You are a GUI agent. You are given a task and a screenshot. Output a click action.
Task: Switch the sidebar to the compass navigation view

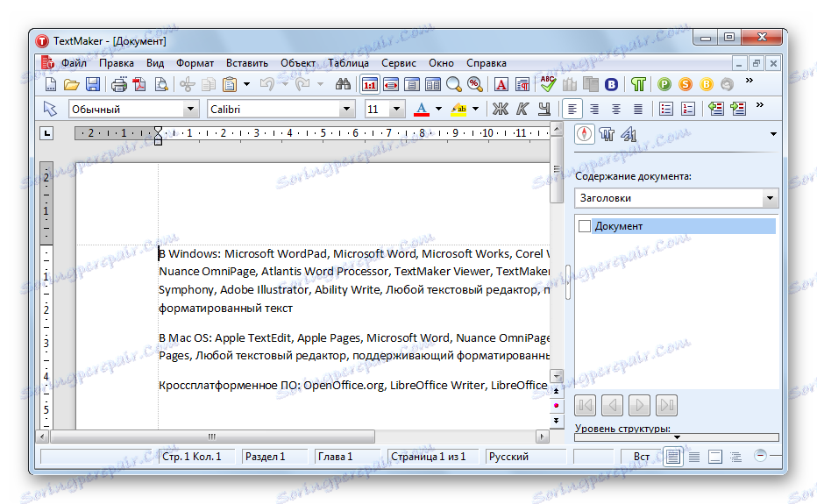[x=585, y=134]
